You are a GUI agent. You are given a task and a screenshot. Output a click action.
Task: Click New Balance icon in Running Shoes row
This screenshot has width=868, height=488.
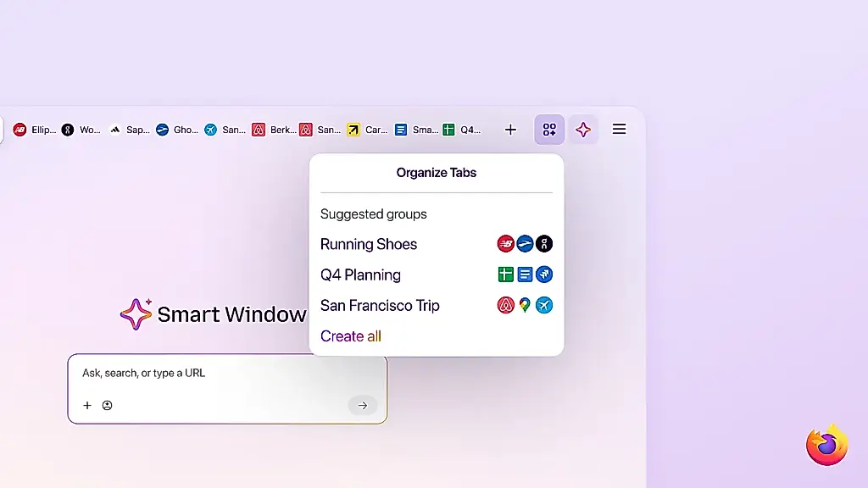tap(505, 244)
